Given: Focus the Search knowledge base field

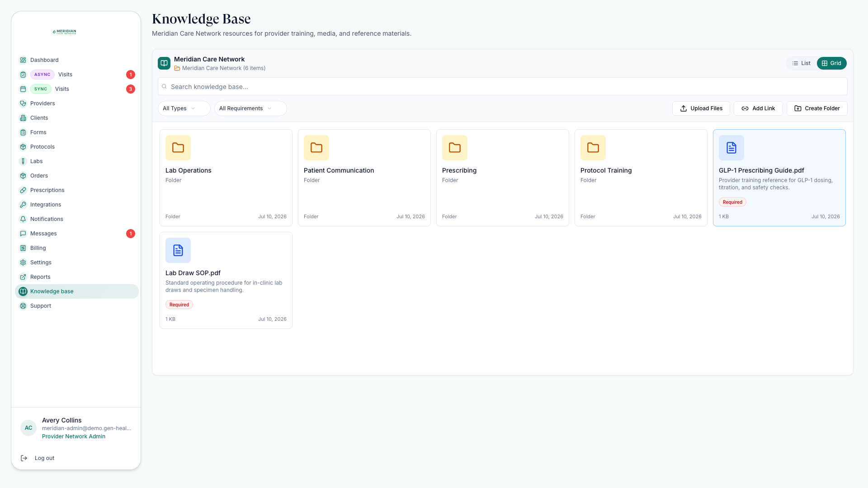Looking at the screenshot, I should point(503,87).
